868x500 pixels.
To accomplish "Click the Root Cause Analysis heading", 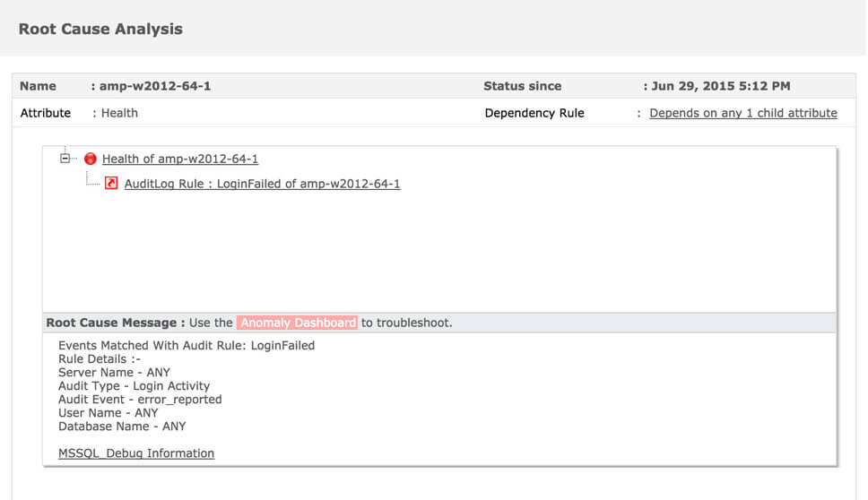I will coord(100,30).
